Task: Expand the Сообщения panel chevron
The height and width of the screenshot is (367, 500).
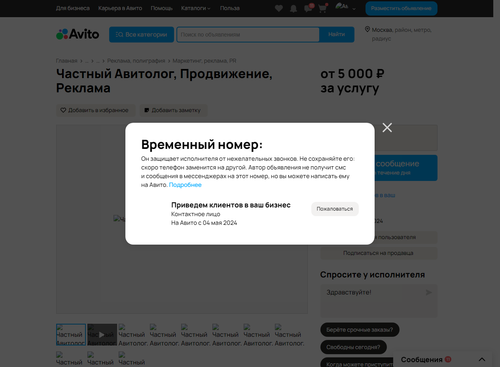Action: (x=482, y=359)
